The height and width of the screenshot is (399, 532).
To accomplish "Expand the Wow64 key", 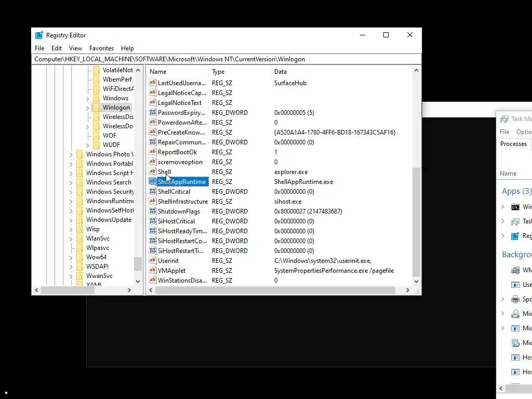I will tap(71, 258).
